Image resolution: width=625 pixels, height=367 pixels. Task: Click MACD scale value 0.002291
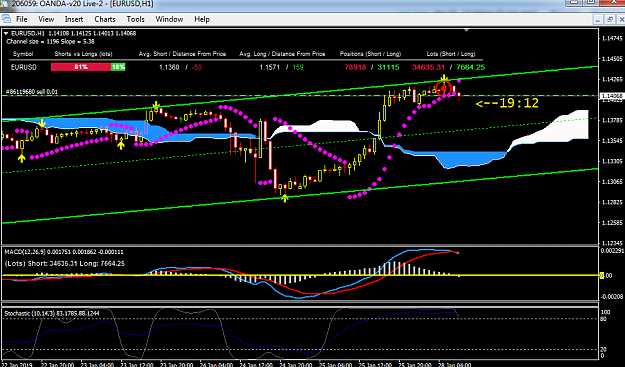pos(612,251)
